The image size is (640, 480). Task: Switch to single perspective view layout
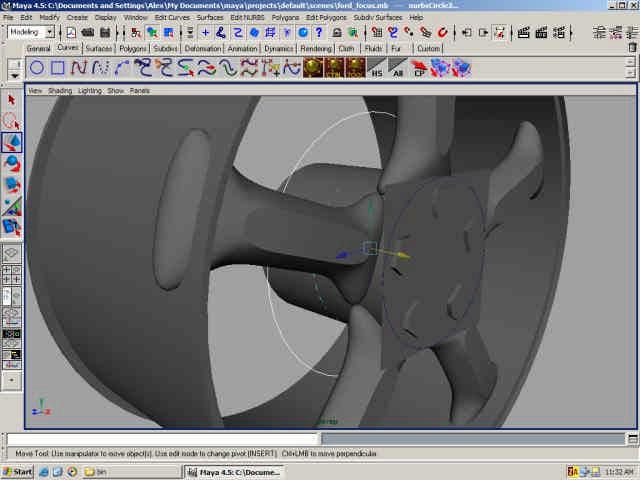pyautogui.click(x=12, y=254)
